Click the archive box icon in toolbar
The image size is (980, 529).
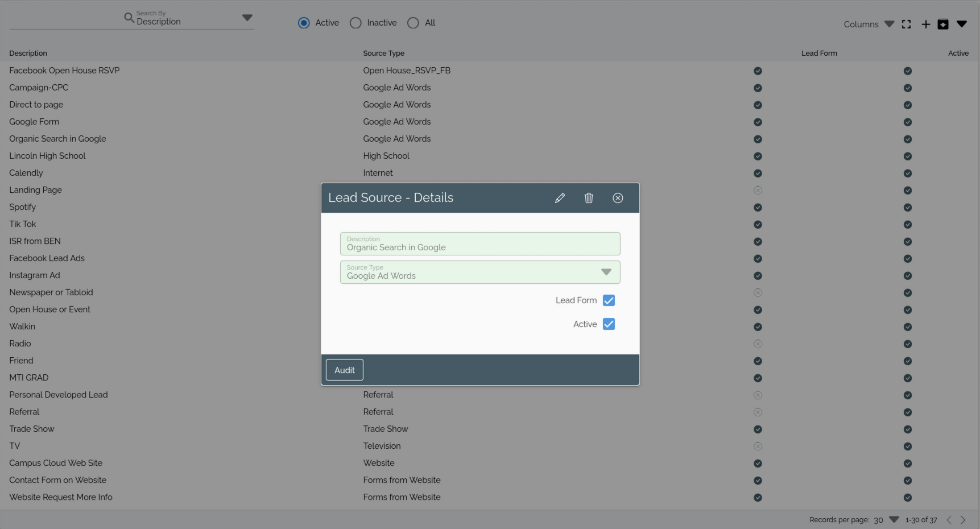[942, 24]
